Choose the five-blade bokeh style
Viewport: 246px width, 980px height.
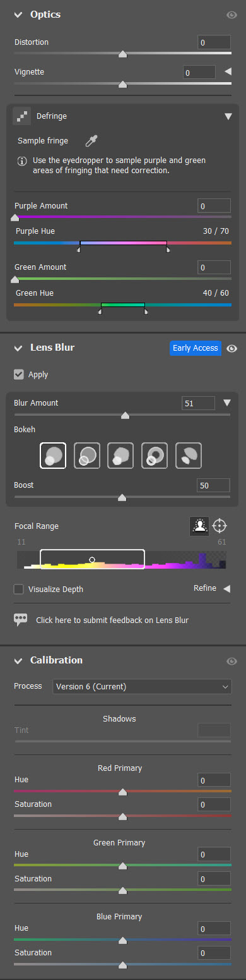coord(120,455)
